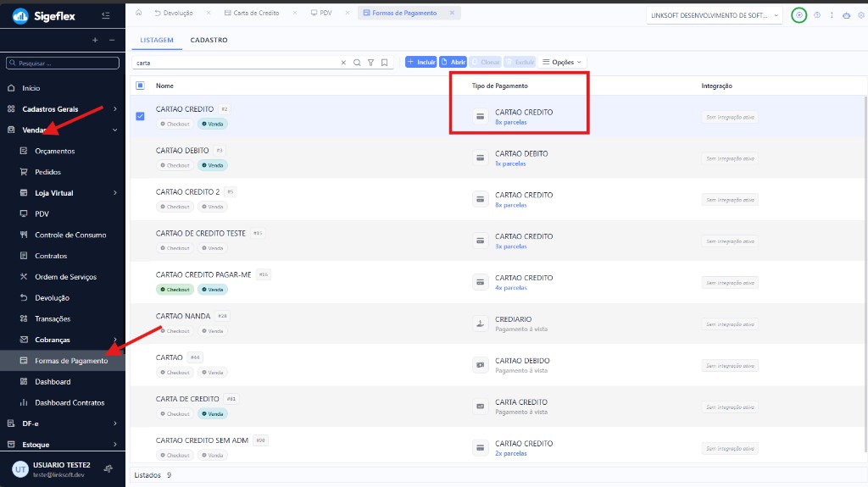
Task: Click the bookmark icon beside filter
Action: tap(384, 63)
